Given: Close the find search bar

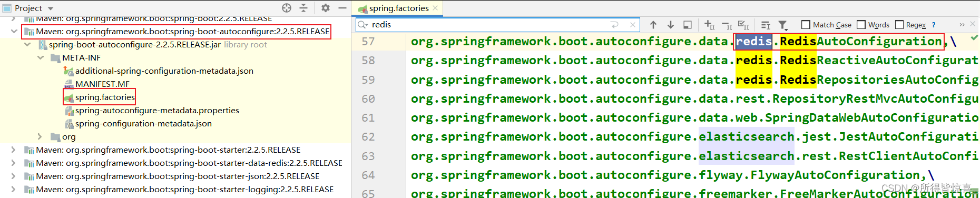Looking at the screenshot, I should click(973, 24).
